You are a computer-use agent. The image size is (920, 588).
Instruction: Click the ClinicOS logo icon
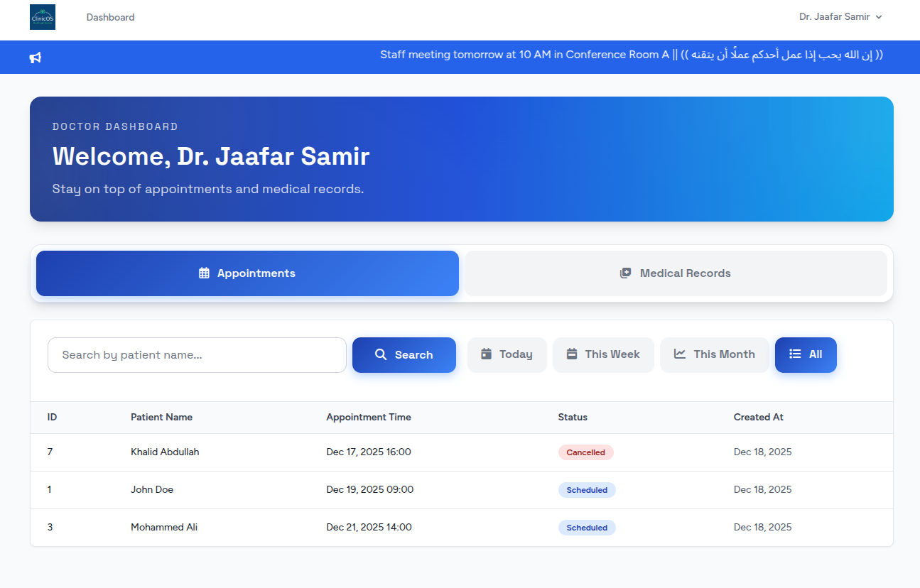click(43, 17)
